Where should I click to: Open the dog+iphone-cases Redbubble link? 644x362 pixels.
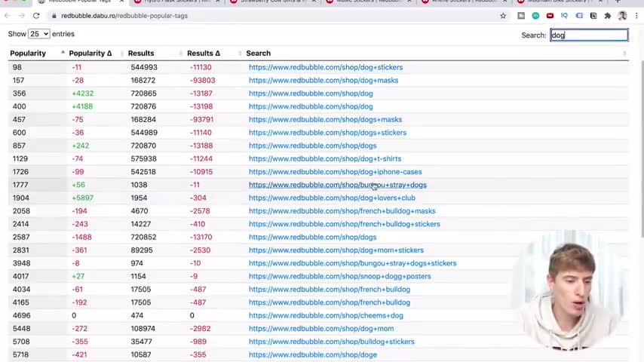335,172
